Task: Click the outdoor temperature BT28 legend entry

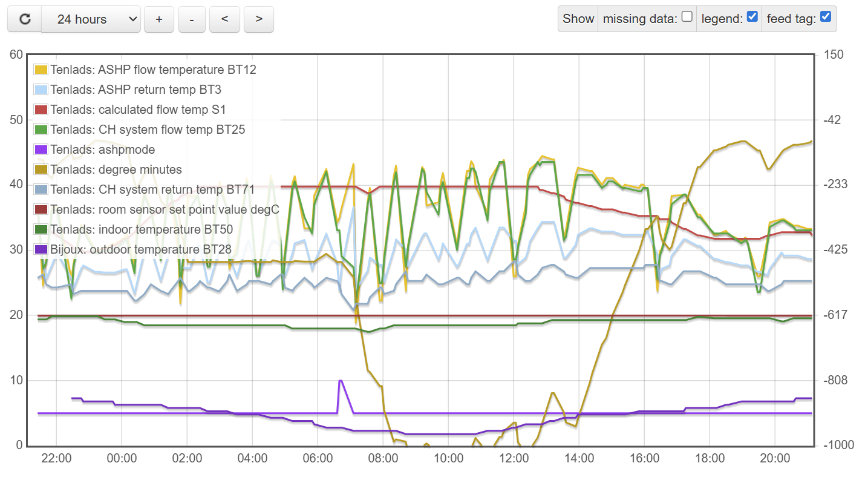Action: 140,249
